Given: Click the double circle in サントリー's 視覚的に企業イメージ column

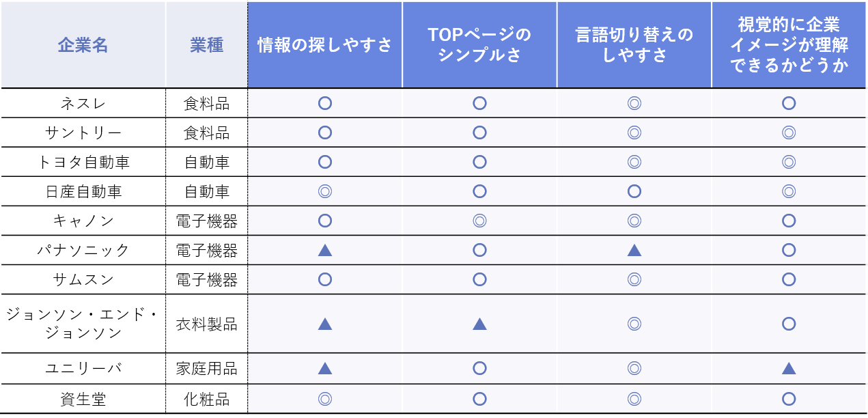Looking at the screenshot, I should [x=789, y=133].
